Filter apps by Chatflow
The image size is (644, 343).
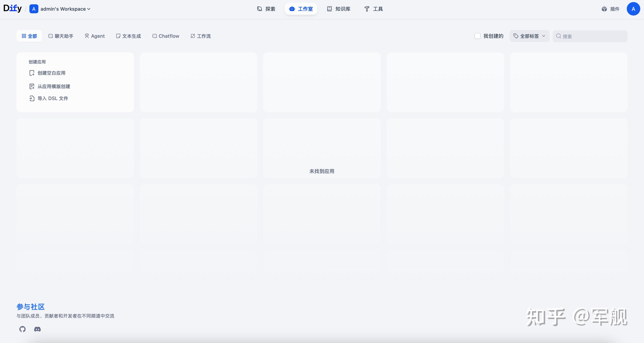[166, 36]
